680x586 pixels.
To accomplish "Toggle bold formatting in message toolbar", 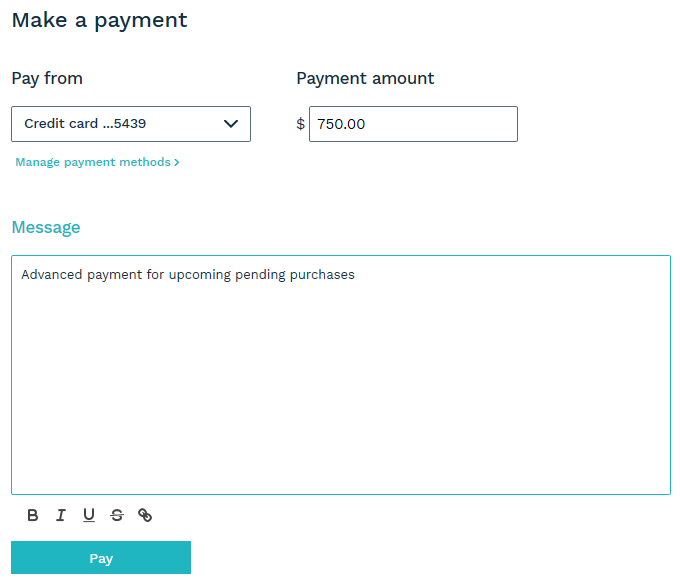I will click(x=33, y=515).
